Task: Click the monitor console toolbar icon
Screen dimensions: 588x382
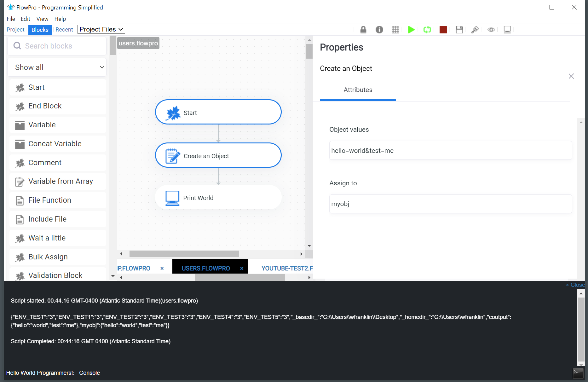Action: [x=507, y=30]
